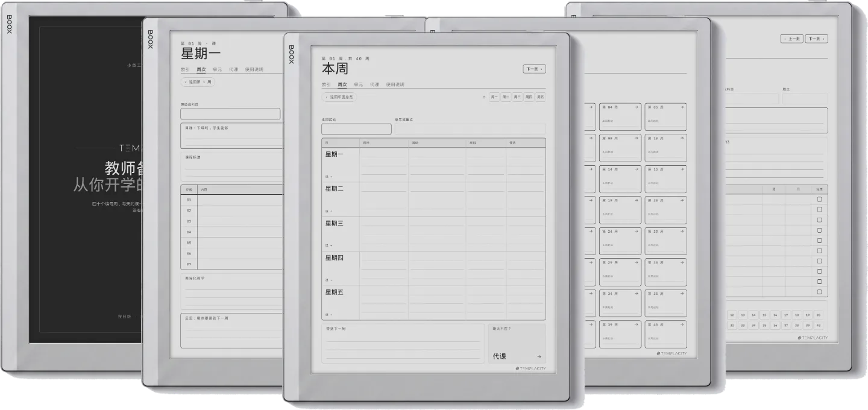Open week 第 24 周 card arrow
This screenshot has height=410, width=868.
click(637, 232)
